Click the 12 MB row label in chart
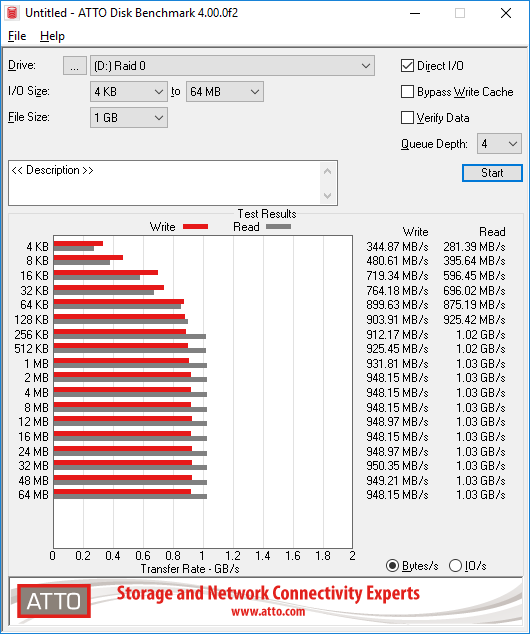 coord(34,422)
